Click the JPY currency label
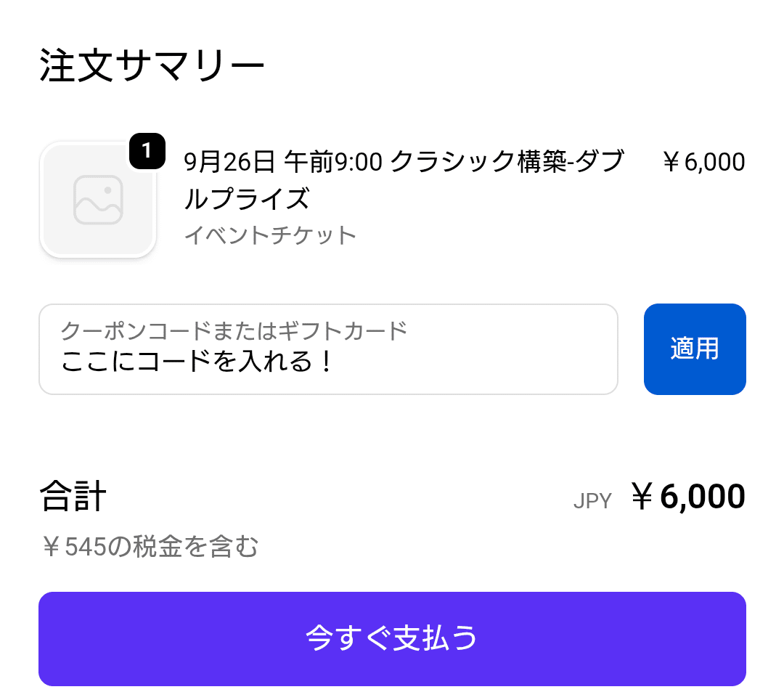784x700 pixels. 590,500
